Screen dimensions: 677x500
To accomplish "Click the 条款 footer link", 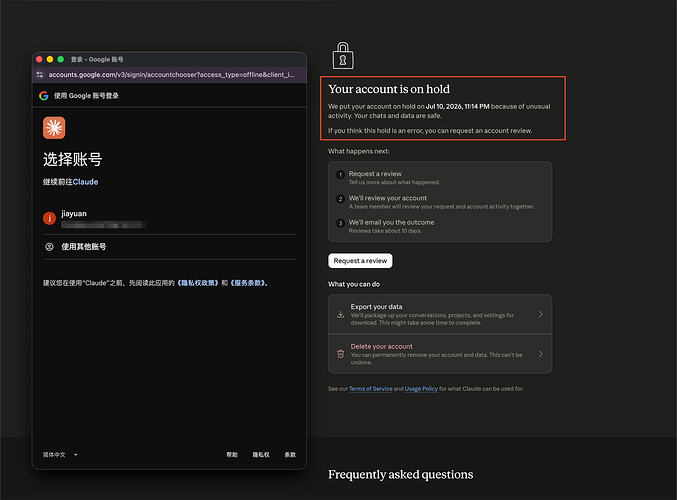I will [x=290, y=455].
